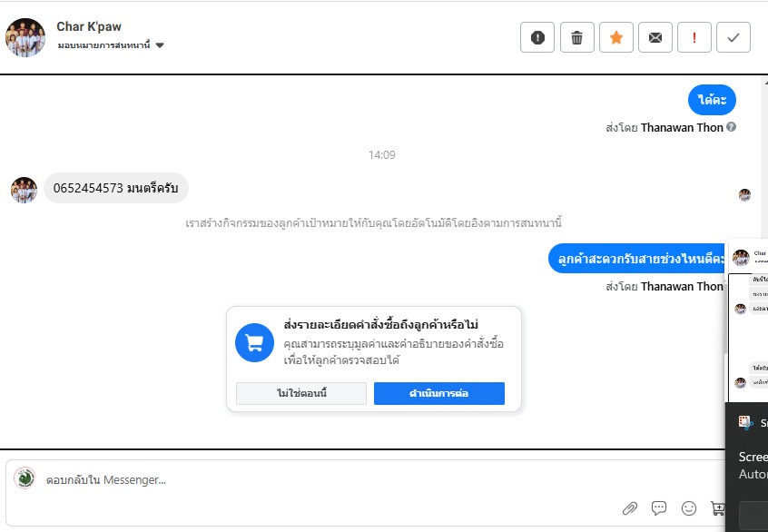Mark conversation as spam with octagon icon

point(537,37)
